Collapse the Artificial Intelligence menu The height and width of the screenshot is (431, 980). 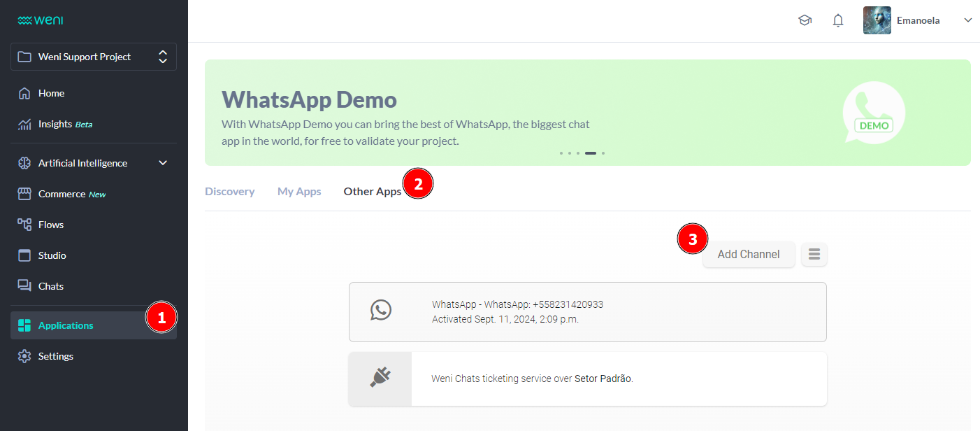click(x=163, y=162)
